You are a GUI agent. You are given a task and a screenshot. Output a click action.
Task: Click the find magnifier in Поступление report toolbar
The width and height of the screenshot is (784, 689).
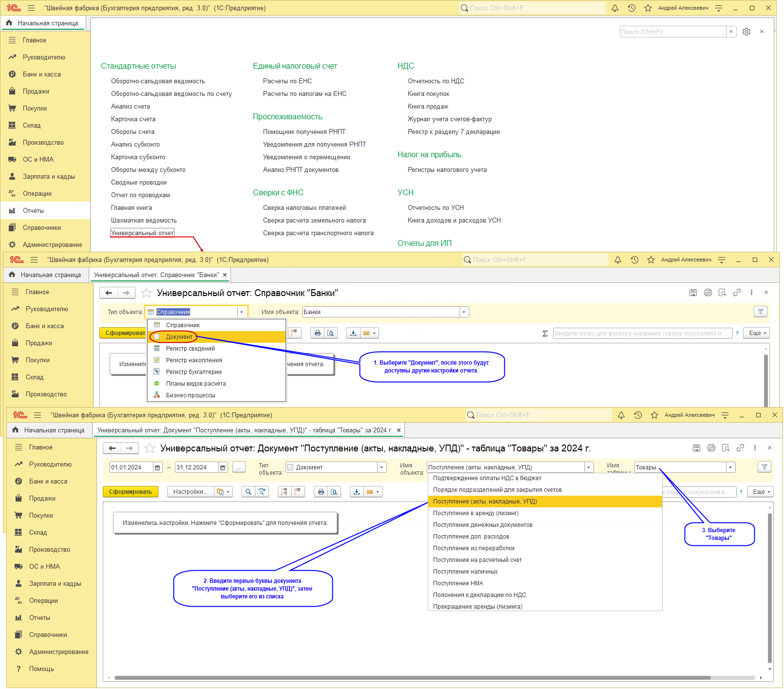[249, 492]
